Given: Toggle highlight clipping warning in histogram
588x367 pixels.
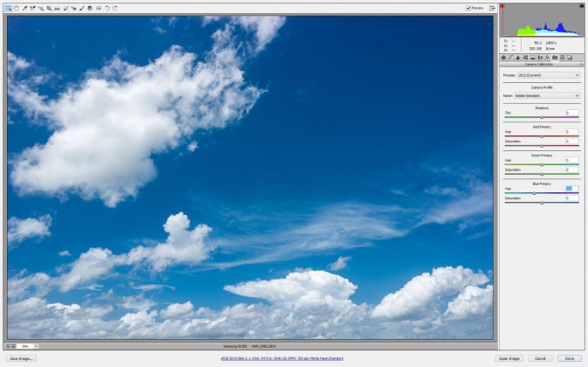Looking at the screenshot, I should (x=582, y=6).
